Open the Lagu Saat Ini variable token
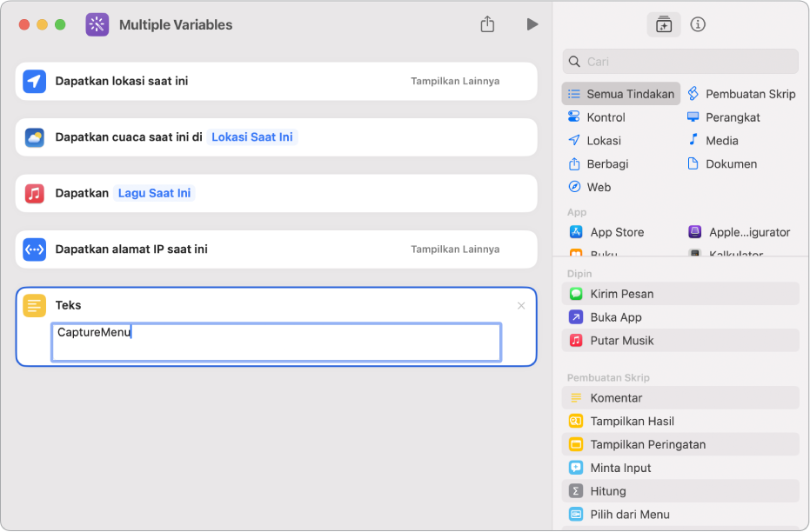810x532 pixels. click(154, 193)
